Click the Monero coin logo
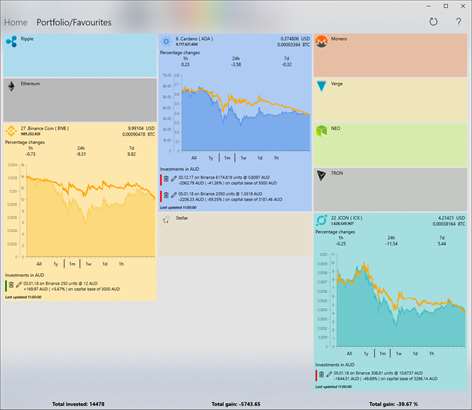This screenshot has width=472, height=410. 321,41
